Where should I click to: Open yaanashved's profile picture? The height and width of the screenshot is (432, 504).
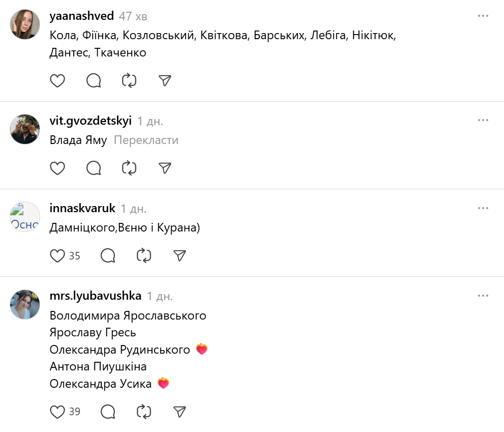(x=25, y=24)
